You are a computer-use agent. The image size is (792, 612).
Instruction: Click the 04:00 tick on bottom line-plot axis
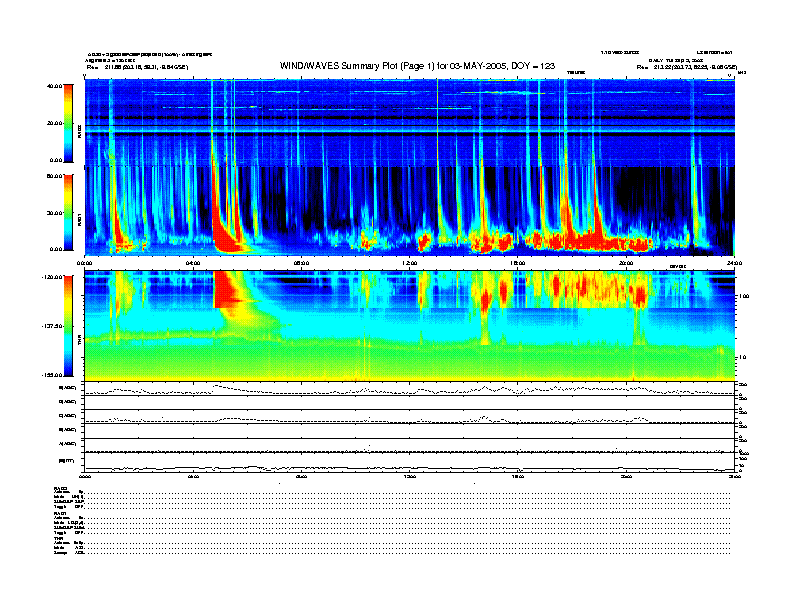pyautogui.click(x=193, y=476)
